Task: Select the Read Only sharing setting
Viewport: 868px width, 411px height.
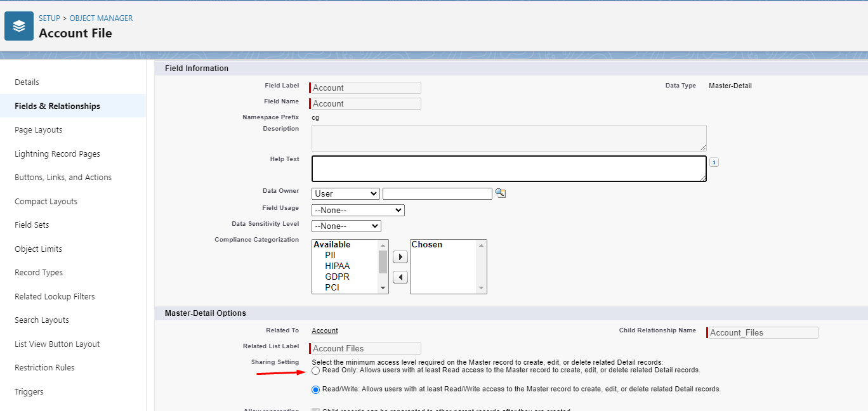Action: 316,370
